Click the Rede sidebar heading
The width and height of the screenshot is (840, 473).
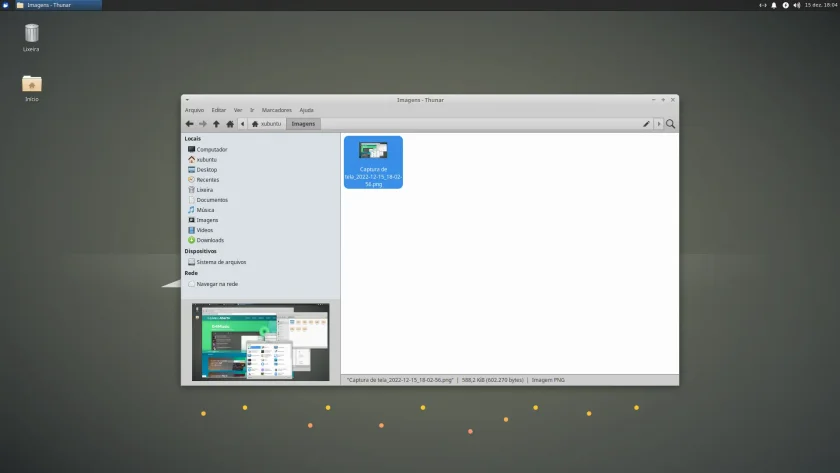191,273
